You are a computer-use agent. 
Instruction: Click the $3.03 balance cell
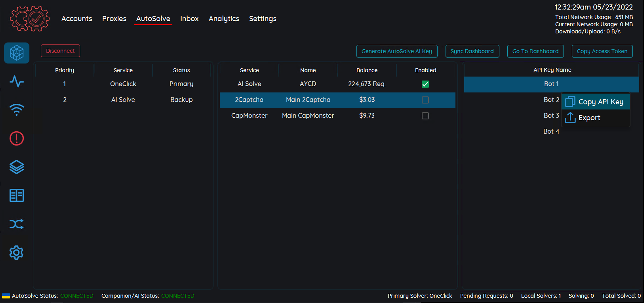367,100
